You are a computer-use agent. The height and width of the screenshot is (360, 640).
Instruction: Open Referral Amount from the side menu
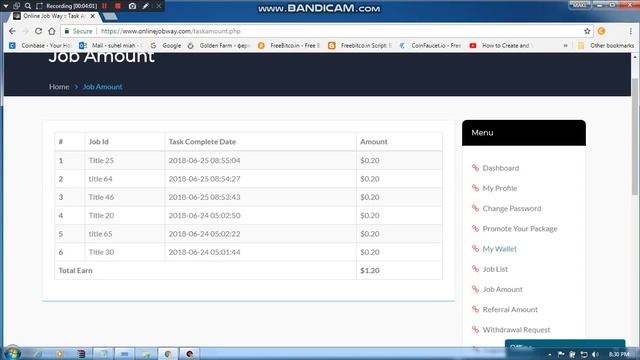[510, 309]
